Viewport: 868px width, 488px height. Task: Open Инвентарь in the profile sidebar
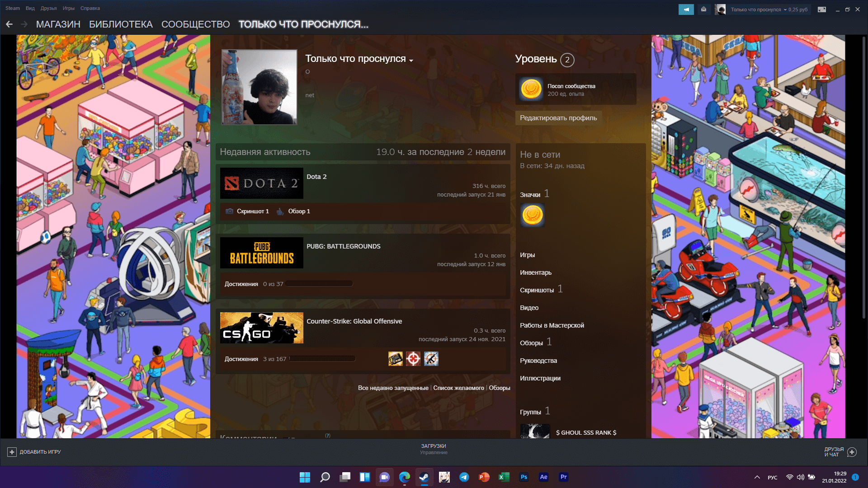click(x=536, y=272)
